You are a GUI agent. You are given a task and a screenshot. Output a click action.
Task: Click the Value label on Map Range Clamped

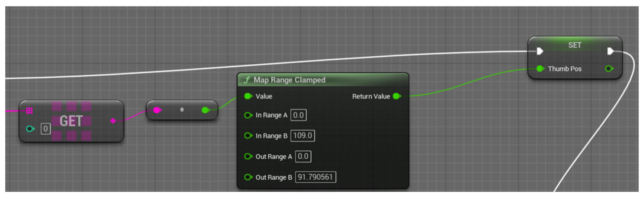tap(264, 96)
